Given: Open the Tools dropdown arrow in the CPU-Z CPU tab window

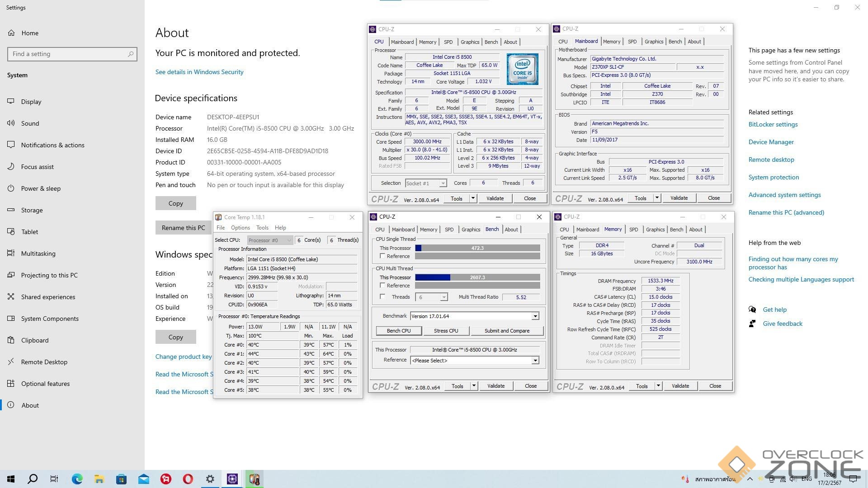Looking at the screenshot, I should [473, 198].
